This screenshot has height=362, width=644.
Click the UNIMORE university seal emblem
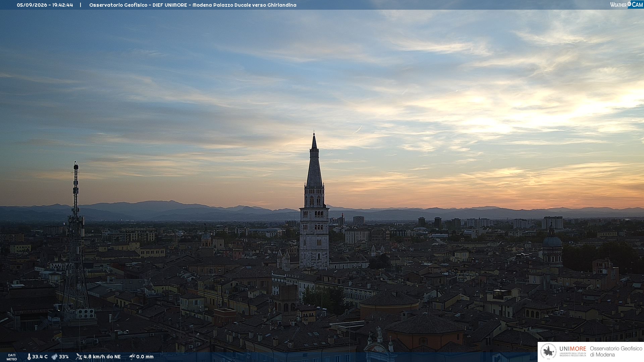pyautogui.click(x=548, y=352)
